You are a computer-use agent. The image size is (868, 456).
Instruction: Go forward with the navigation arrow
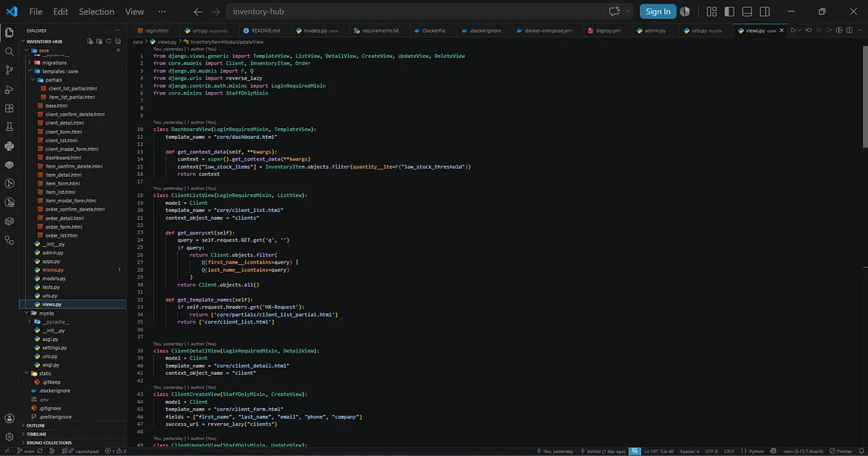216,12
